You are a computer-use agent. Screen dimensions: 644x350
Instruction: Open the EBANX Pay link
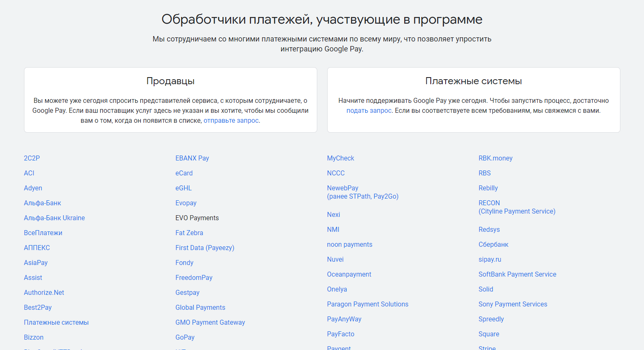coord(192,158)
